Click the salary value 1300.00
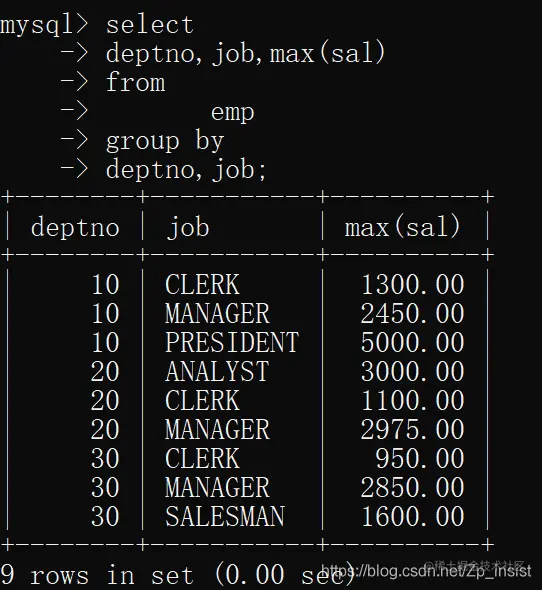 [413, 284]
